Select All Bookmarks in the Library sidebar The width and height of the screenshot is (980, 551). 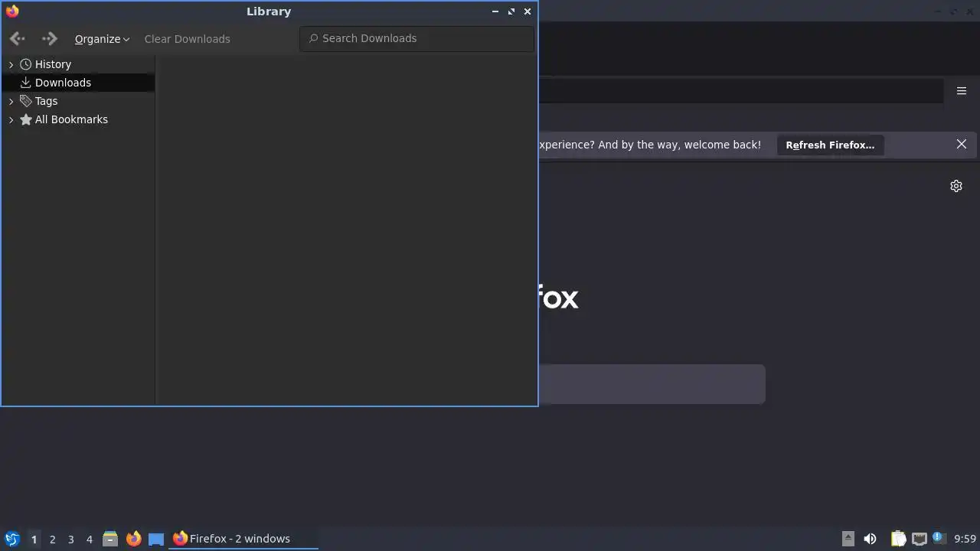(78, 119)
